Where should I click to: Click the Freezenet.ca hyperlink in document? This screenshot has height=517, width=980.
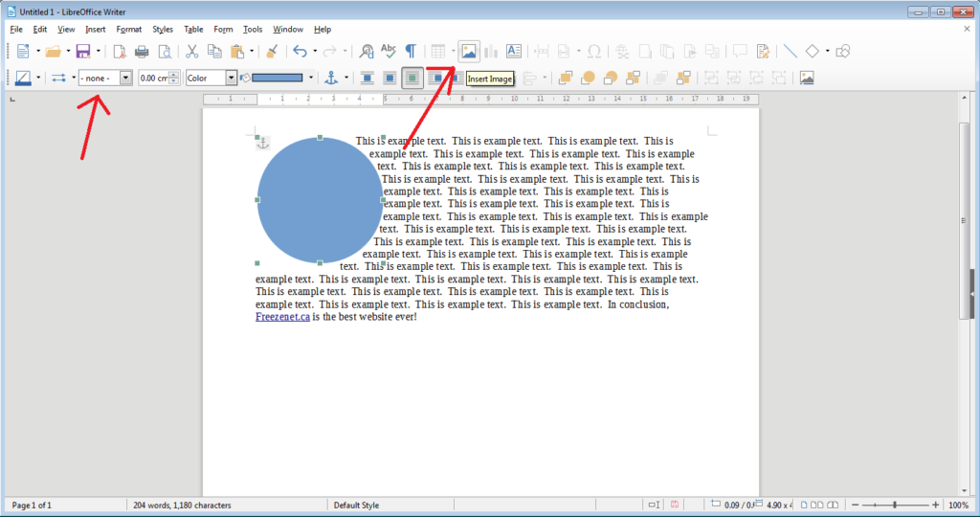coord(282,317)
